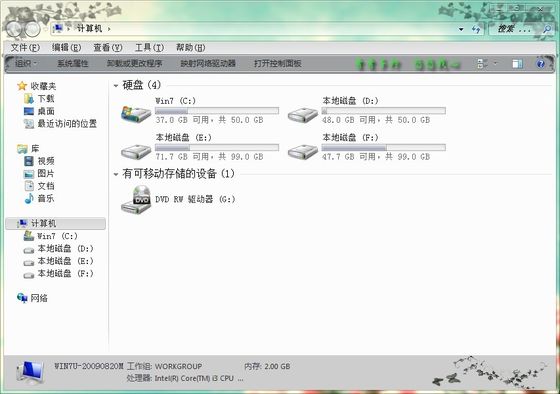This screenshot has width=560, height=394.
Task: Select the 本地磁盘 (E:) drive icon
Action: pos(136,151)
